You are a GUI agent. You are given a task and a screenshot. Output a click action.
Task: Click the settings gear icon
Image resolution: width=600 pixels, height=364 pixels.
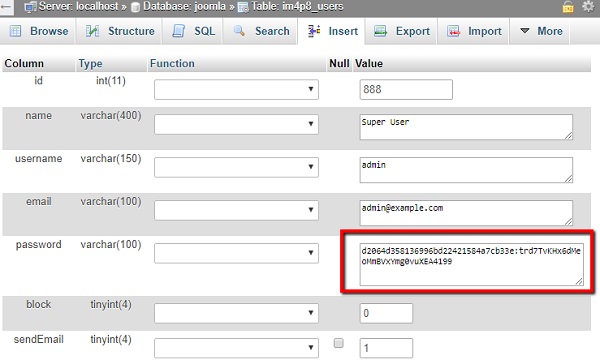click(588, 7)
